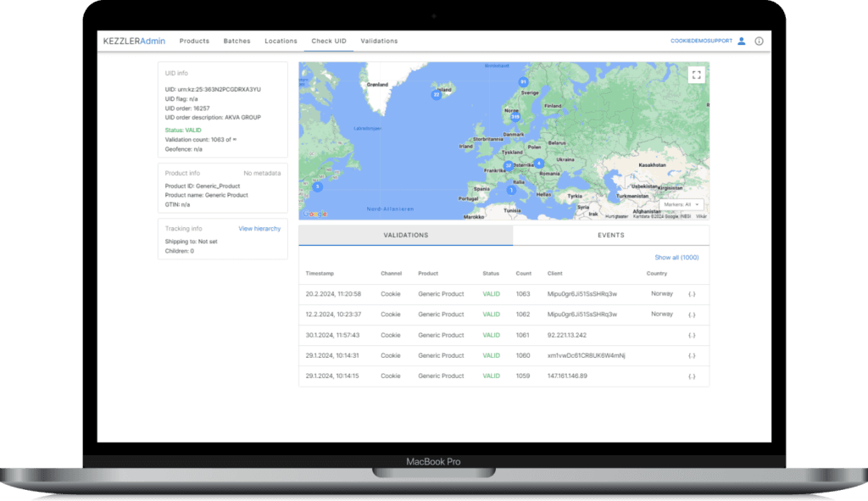Viewport: 868px width, 501px height.
Task: Open JSON details for count 1063 row
Action: click(x=692, y=294)
